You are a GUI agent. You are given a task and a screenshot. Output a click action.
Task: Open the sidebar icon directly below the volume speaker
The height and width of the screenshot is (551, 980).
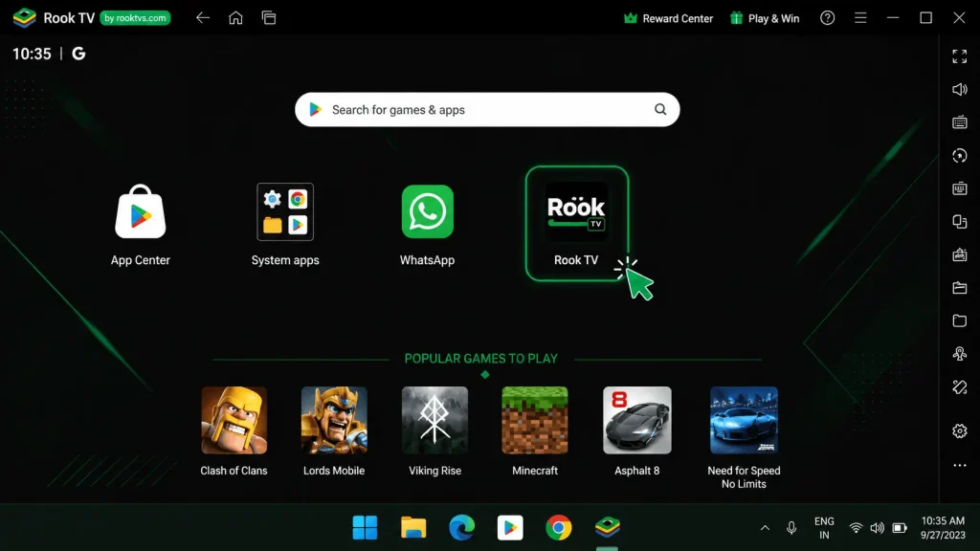pyautogui.click(x=959, y=122)
